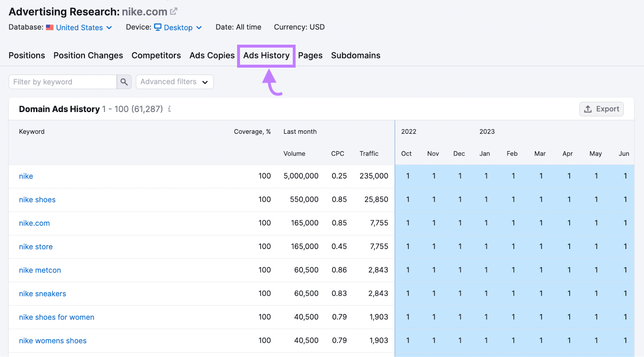Open the nike shoes keyword link

pyautogui.click(x=37, y=200)
